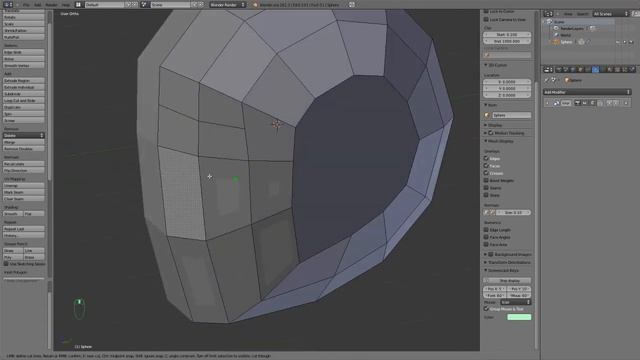The width and height of the screenshot is (640, 360).
Task: Click the Subdivide button
Action: click(24, 94)
